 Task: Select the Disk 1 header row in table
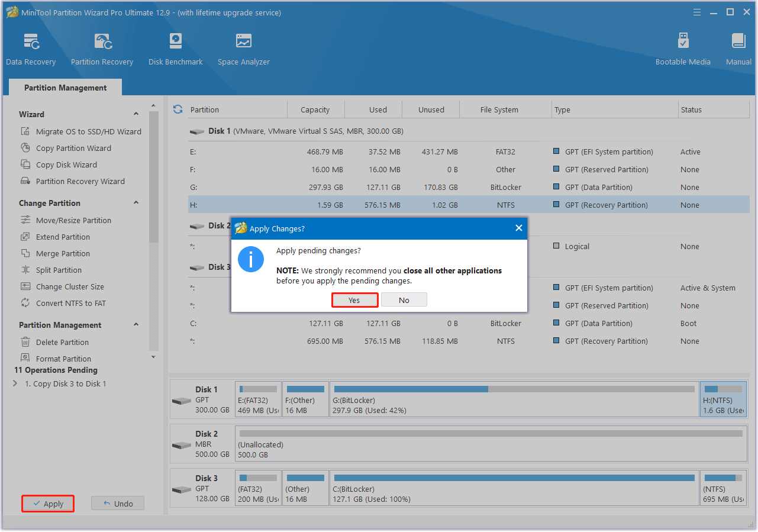point(469,131)
